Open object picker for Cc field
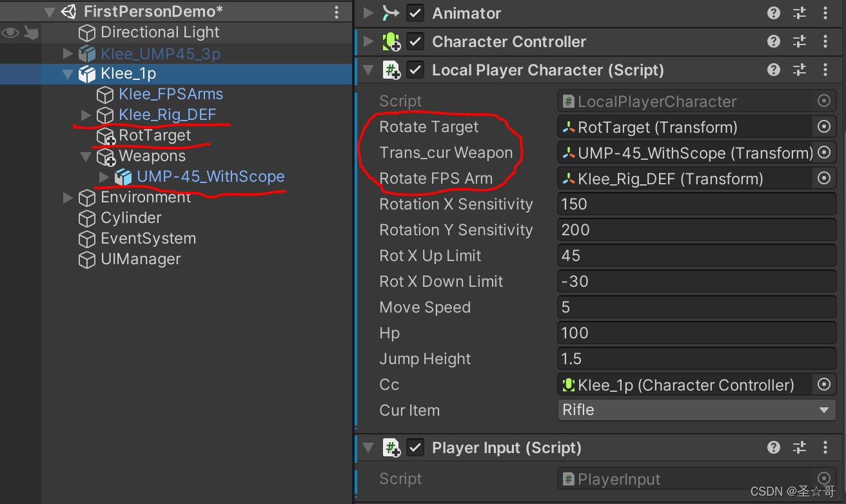Screen dimensions: 846x504 point(823,385)
